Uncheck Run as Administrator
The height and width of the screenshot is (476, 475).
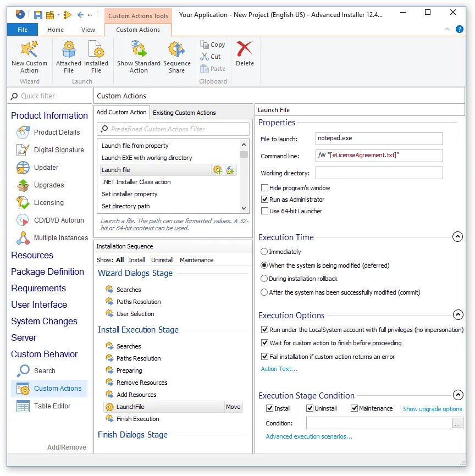(264, 200)
